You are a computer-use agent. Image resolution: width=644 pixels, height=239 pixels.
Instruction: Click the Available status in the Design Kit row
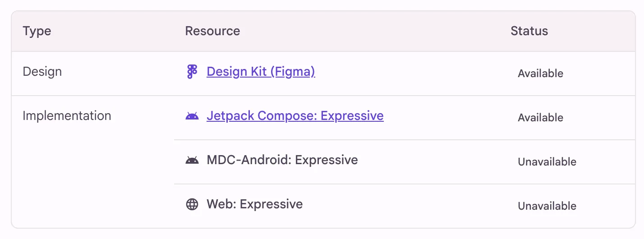[x=540, y=74]
